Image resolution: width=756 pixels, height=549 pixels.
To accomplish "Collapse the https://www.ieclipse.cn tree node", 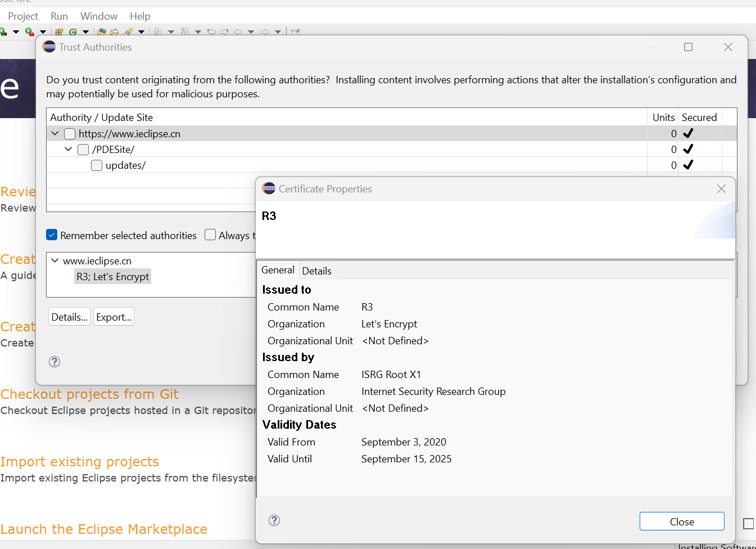I will (55, 134).
